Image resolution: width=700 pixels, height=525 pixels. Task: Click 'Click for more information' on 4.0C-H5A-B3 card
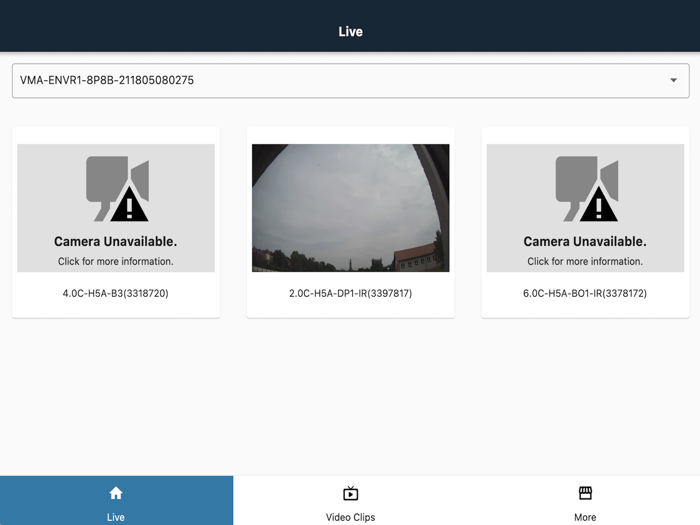tap(116, 261)
